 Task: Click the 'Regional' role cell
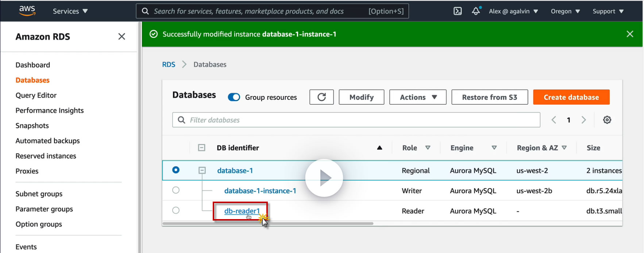tap(416, 170)
